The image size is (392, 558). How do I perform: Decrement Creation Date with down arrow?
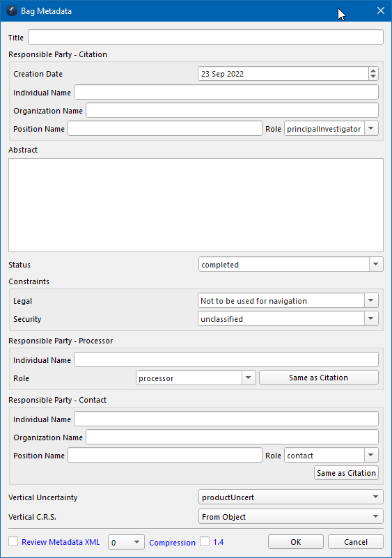pos(373,77)
